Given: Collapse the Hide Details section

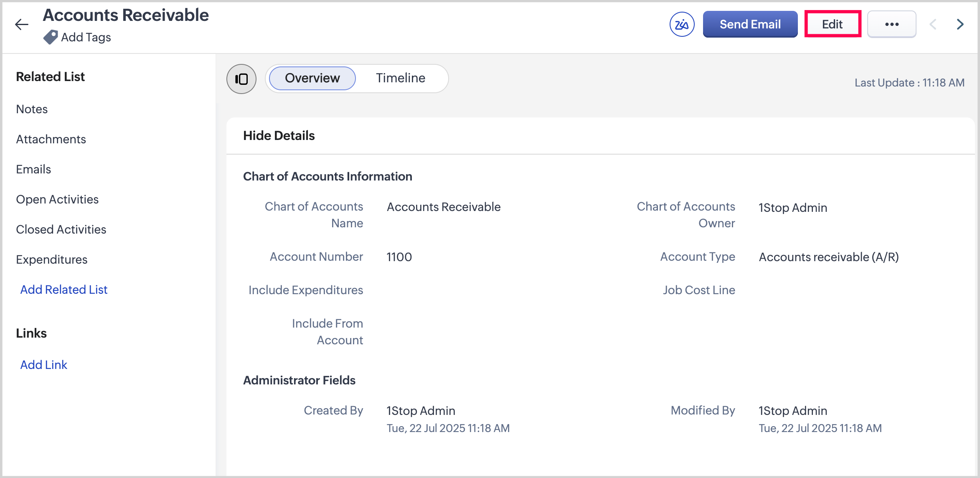Looking at the screenshot, I should (x=279, y=136).
